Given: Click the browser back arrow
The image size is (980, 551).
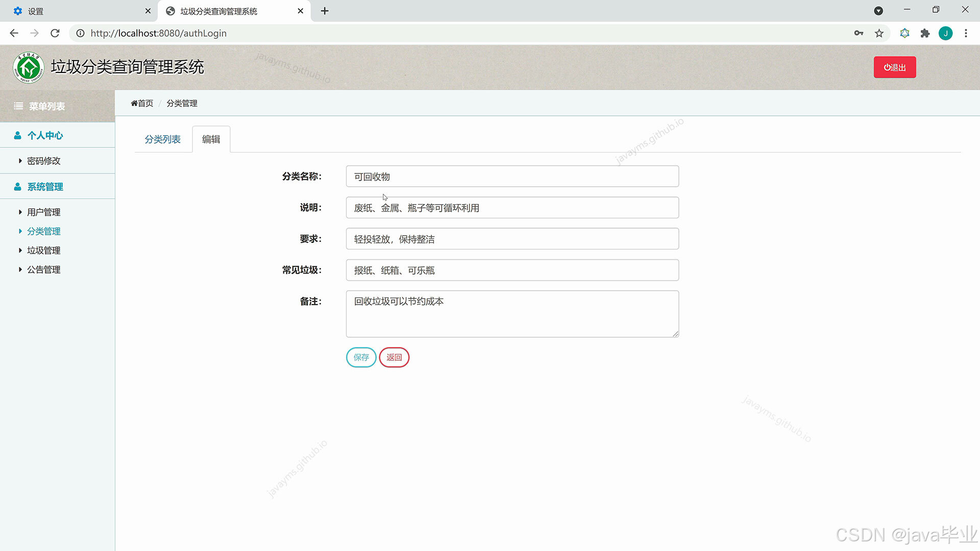Looking at the screenshot, I should [14, 33].
